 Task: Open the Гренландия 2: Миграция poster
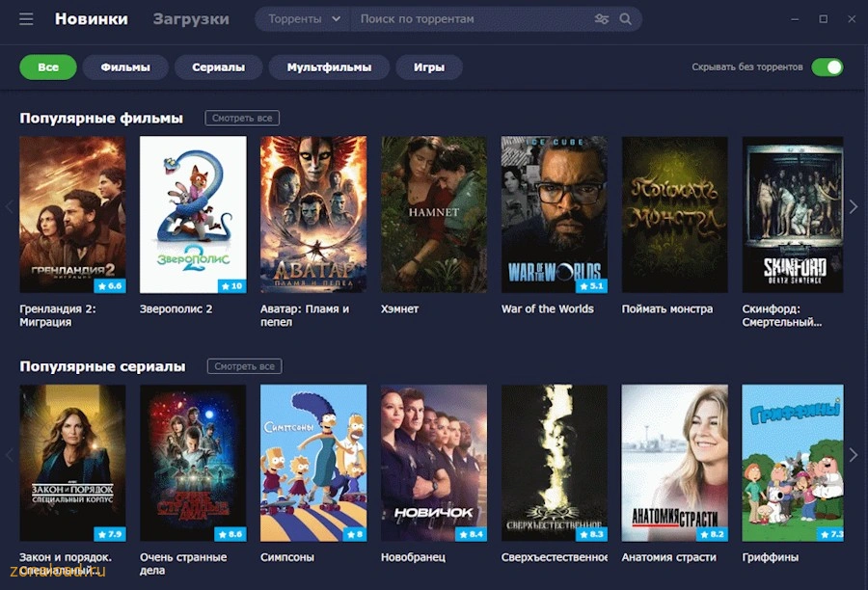coord(72,214)
